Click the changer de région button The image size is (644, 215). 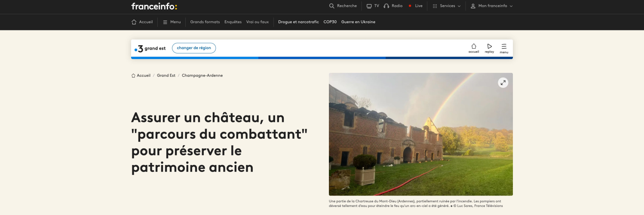194,48
